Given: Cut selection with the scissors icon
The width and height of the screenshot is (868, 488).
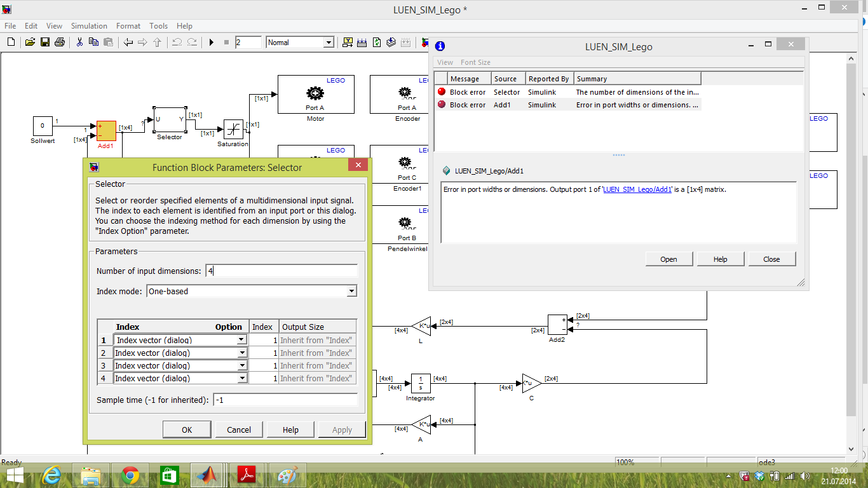Looking at the screenshot, I should click(79, 43).
